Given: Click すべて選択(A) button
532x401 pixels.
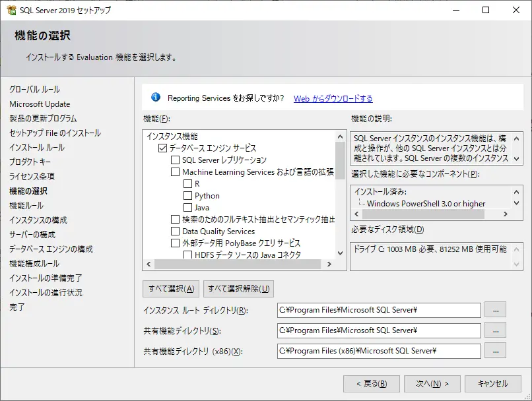Looking at the screenshot, I should (171, 289).
